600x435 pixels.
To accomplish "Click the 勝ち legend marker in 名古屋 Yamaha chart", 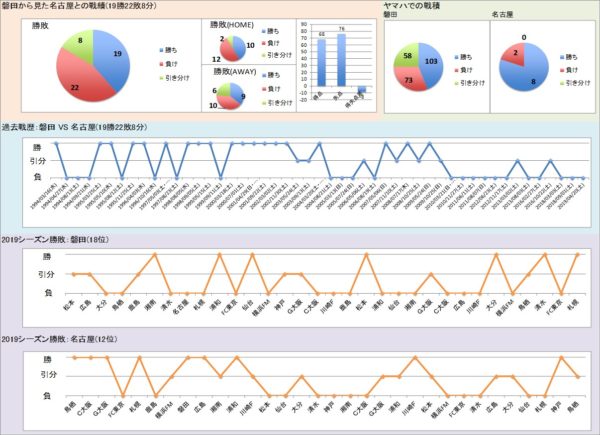I will tap(564, 57).
